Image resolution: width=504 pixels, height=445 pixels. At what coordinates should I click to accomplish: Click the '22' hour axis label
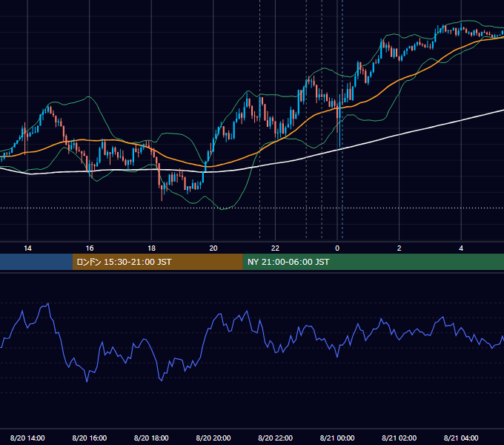[275, 248]
